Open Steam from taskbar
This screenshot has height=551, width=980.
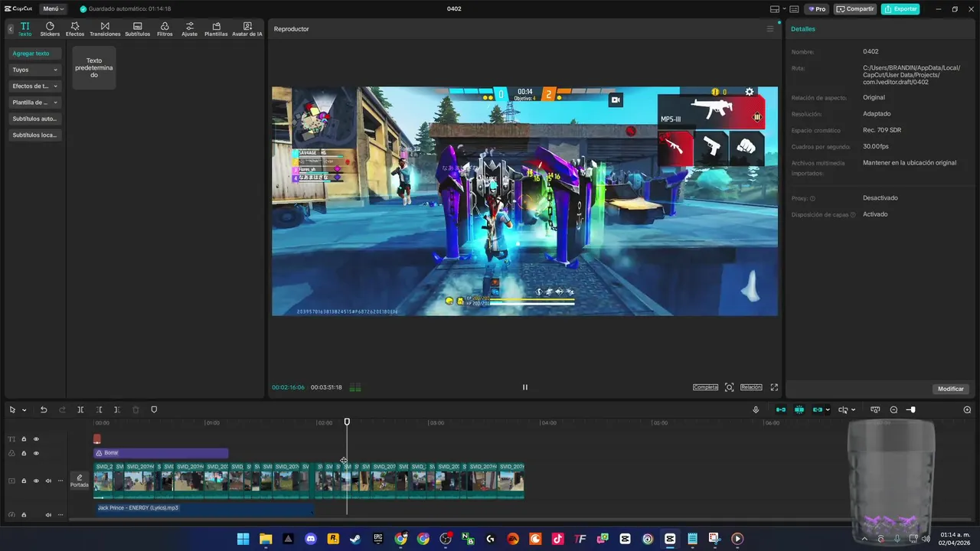click(355, 539)
